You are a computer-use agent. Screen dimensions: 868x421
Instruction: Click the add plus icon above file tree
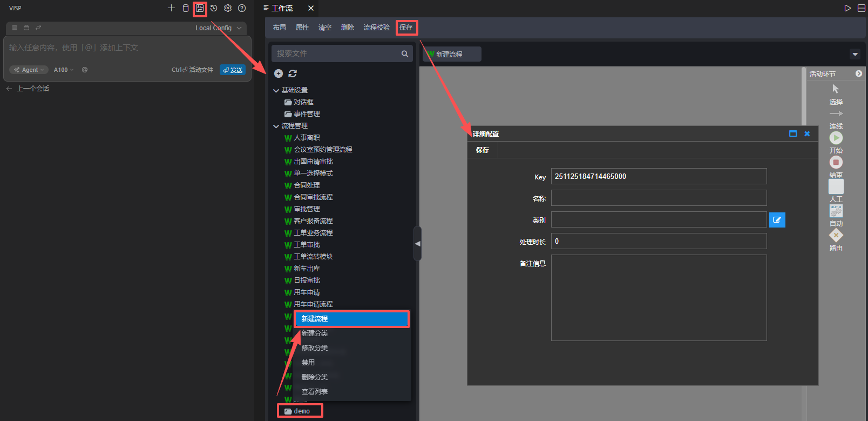[279, 73]
